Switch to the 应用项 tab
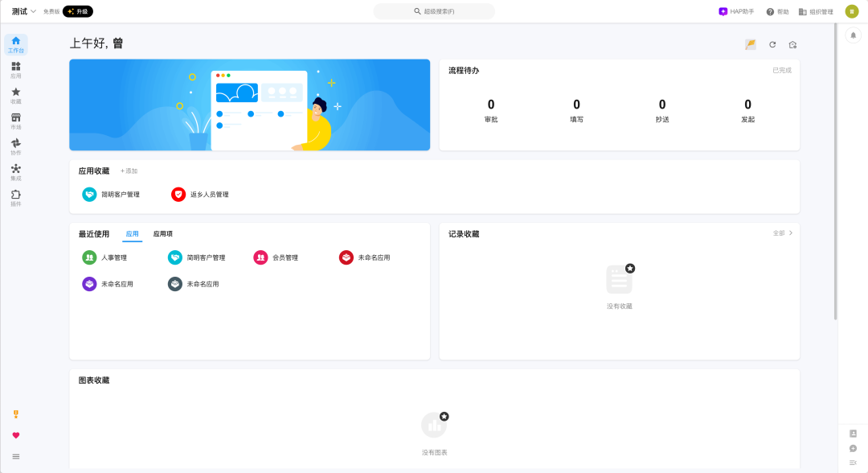Screen dimensions: 868x473 [162, 234]
